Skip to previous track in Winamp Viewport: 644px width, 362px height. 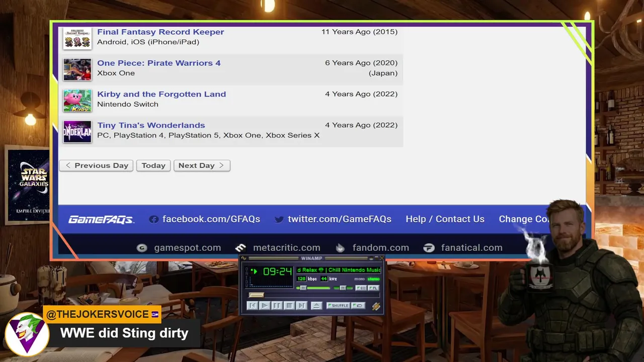coord(253,306)
